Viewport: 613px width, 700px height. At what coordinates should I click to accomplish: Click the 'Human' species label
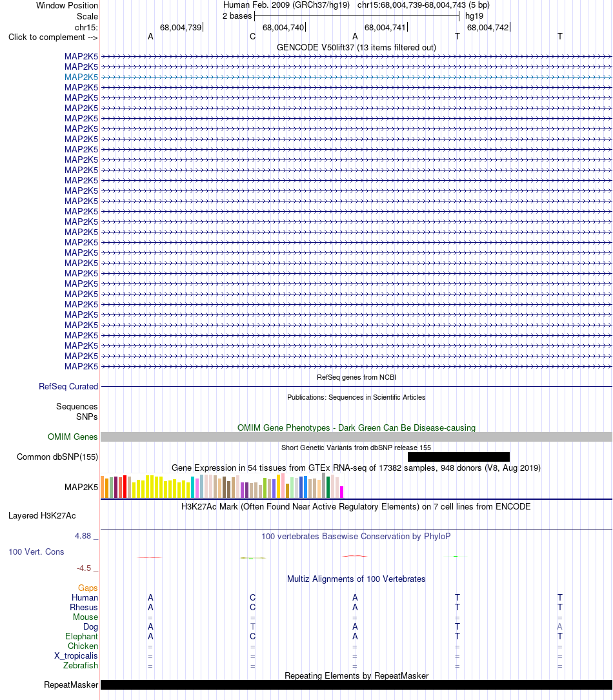[85, 598]
